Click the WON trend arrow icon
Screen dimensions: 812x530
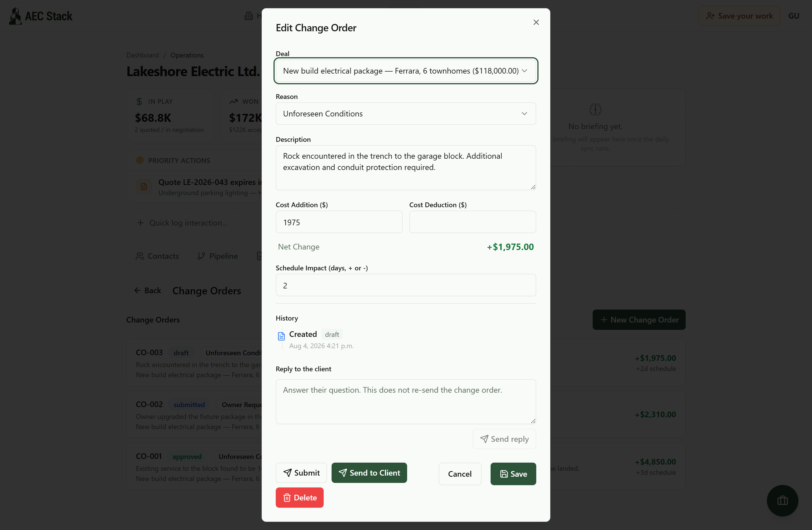click(233, 101)
